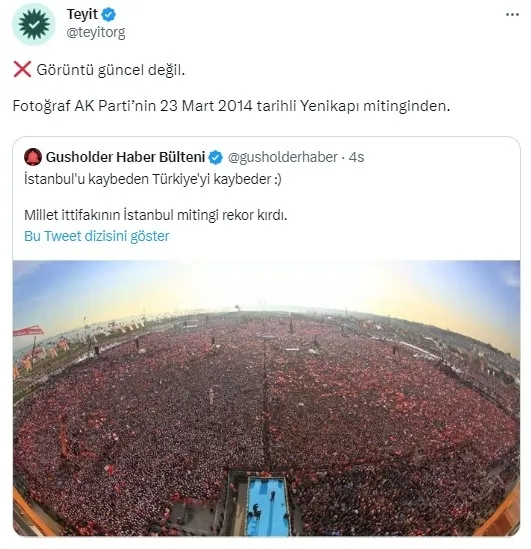Click the 'Görüntü güncel değil.' text
The width and height of the screenshot is (531, 549).
111,70
